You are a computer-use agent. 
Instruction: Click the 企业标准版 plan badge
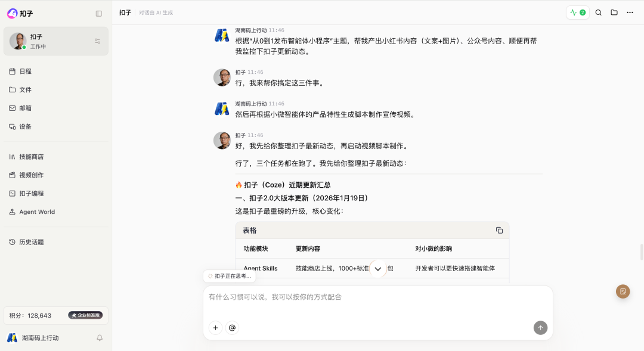coord(85,315)
